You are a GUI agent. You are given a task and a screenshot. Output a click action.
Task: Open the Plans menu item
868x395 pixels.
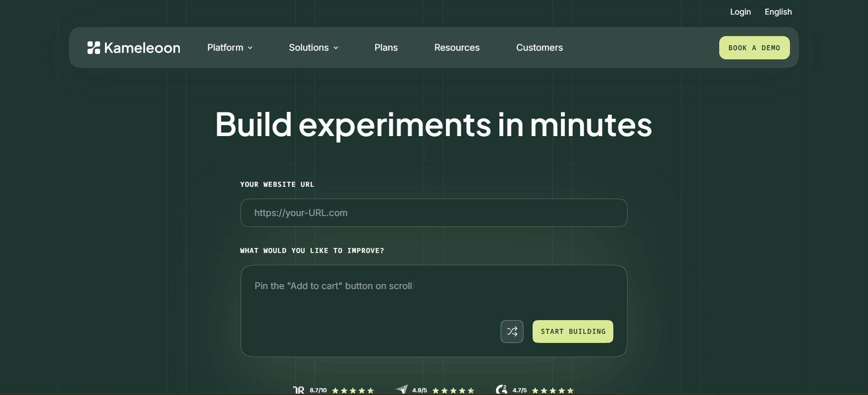point(386,47)
